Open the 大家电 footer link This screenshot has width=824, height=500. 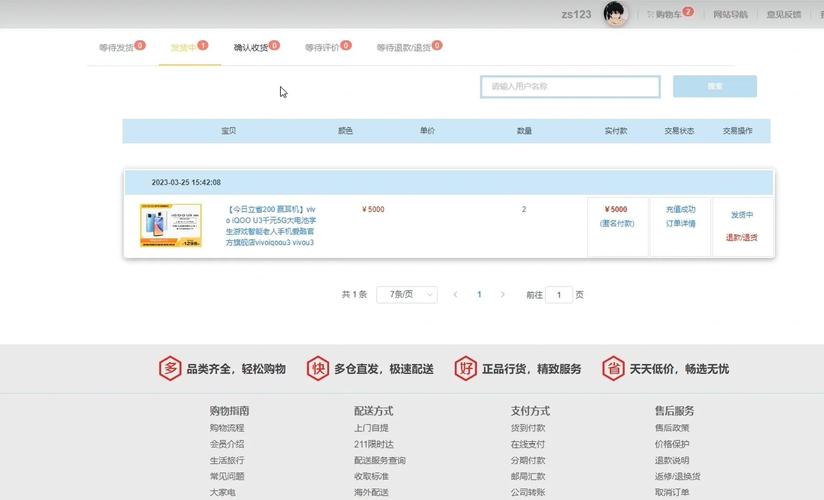pos(223,492)
